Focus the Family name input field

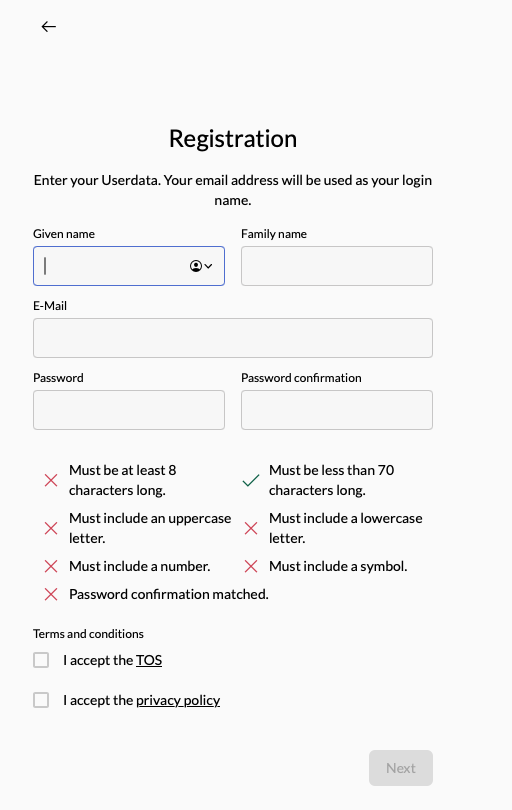[337, 266]
